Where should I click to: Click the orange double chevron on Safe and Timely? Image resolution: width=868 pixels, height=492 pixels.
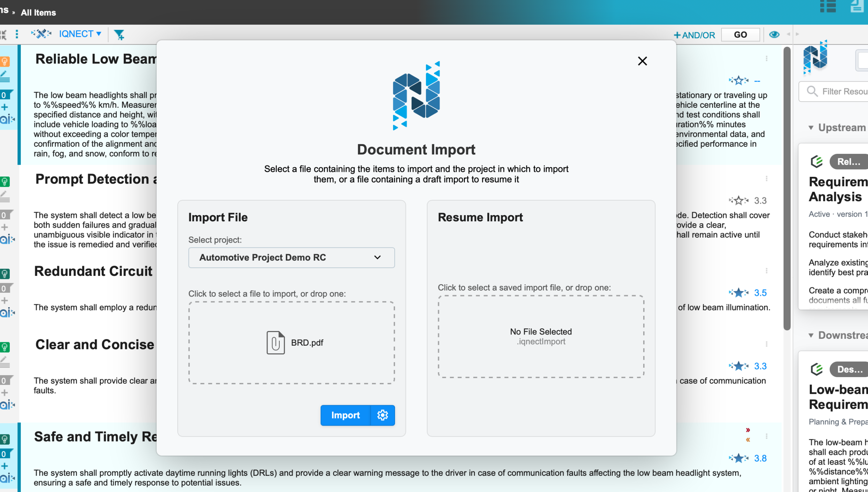[748, 440]
